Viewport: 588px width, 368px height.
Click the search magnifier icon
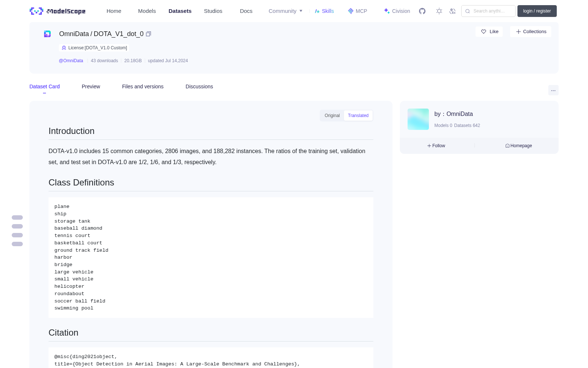point(467,11)
